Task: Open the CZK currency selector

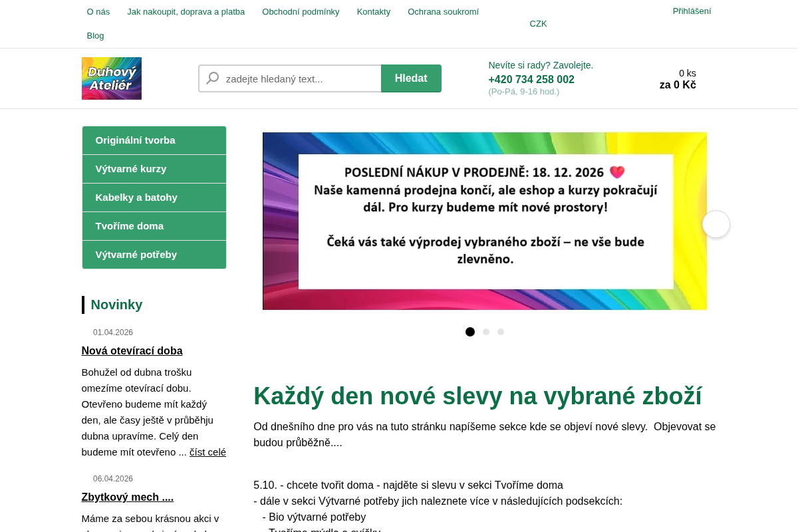Action: pyautogui.click(x=538, y=23)
